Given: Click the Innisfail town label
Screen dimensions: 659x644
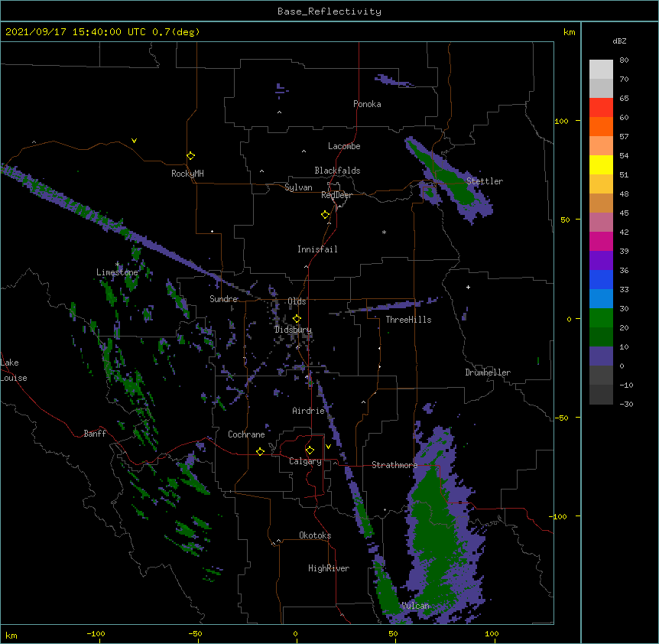Looking at the screenshot, I should point(317,249).
